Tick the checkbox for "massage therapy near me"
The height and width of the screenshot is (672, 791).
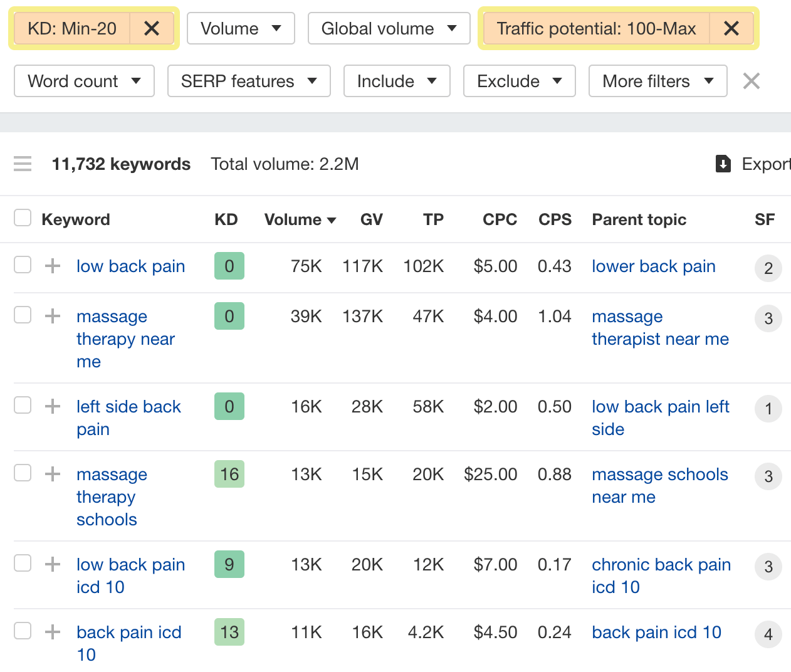click(23, 315)
